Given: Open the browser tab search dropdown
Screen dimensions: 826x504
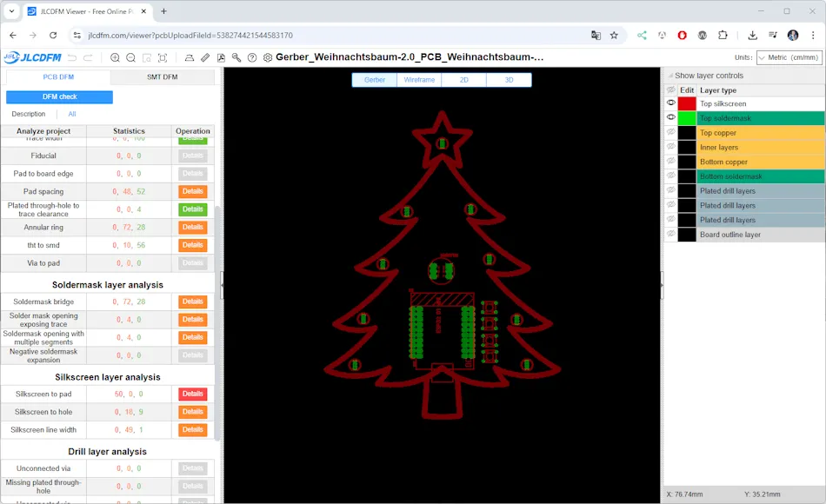Looking at the screenshot, I should [11, 11].
